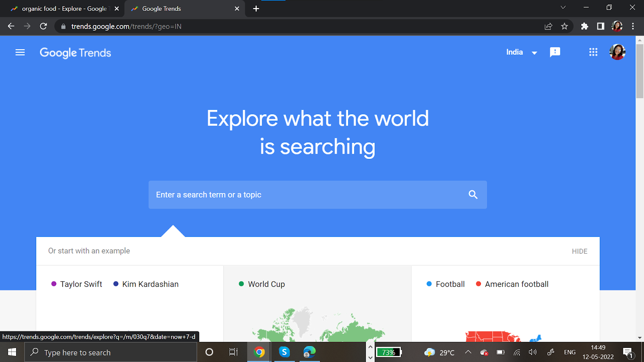Click the page vertical scrollbar
The width and height of the screenshot is (644, 362).
point(640,70)
